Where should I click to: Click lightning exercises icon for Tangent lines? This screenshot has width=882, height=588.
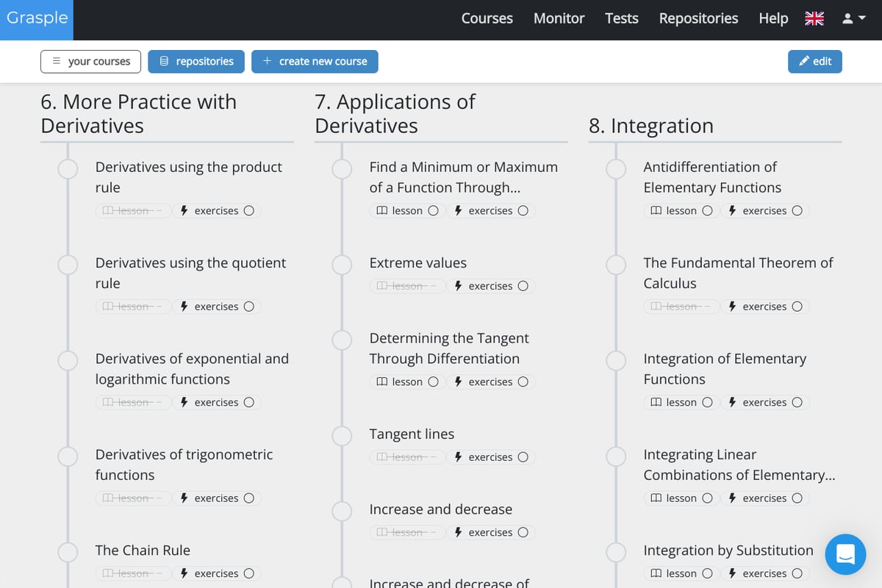[x=459, y=457]
